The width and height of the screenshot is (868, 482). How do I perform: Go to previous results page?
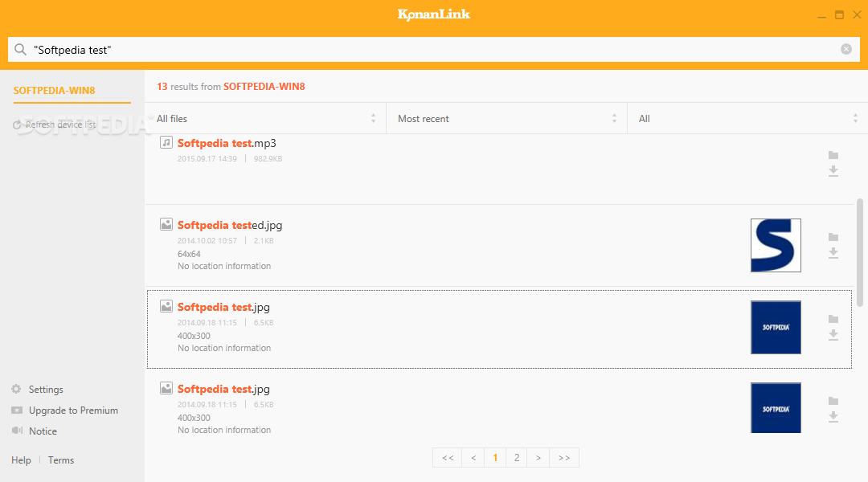pyautogui.click(x=473, y=458)
